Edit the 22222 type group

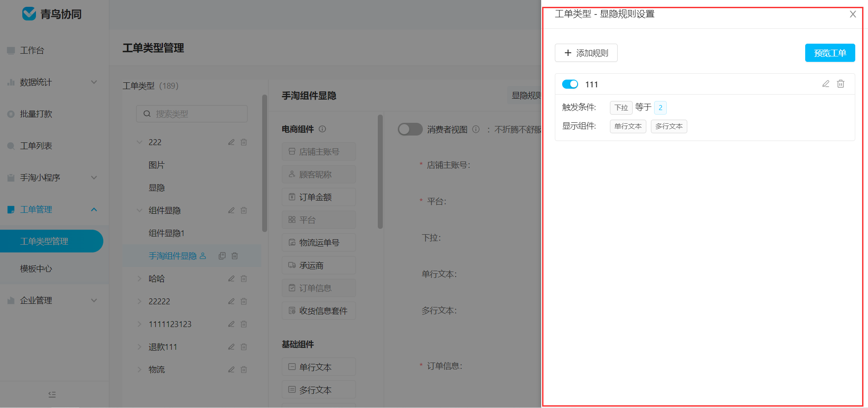pyautogui.click(x=231, y=301)
